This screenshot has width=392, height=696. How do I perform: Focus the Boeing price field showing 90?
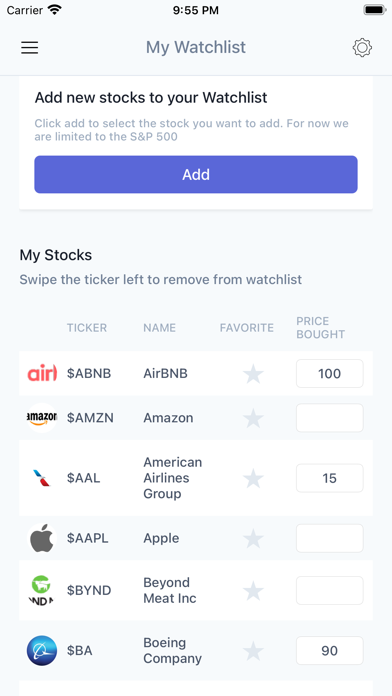click(x=329, y=651)
